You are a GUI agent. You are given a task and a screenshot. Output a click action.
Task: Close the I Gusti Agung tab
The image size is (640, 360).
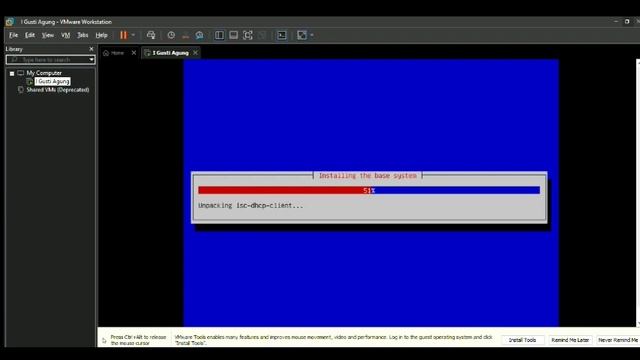[196, 53]
